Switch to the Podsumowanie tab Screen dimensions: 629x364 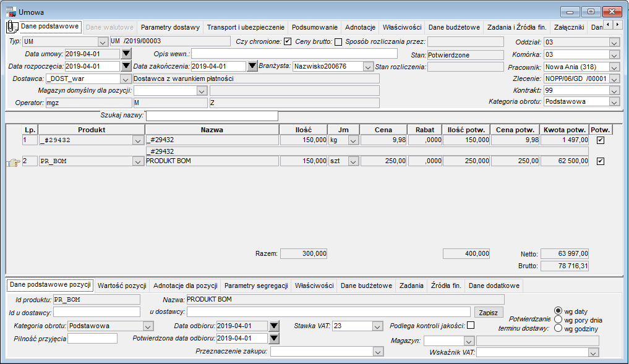point(314,27)
